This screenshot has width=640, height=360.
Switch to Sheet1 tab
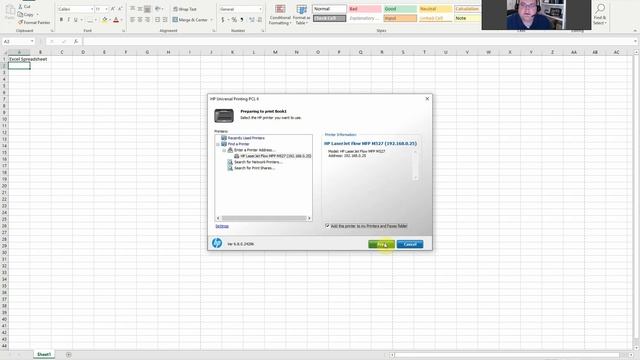(x=44, y=354)
